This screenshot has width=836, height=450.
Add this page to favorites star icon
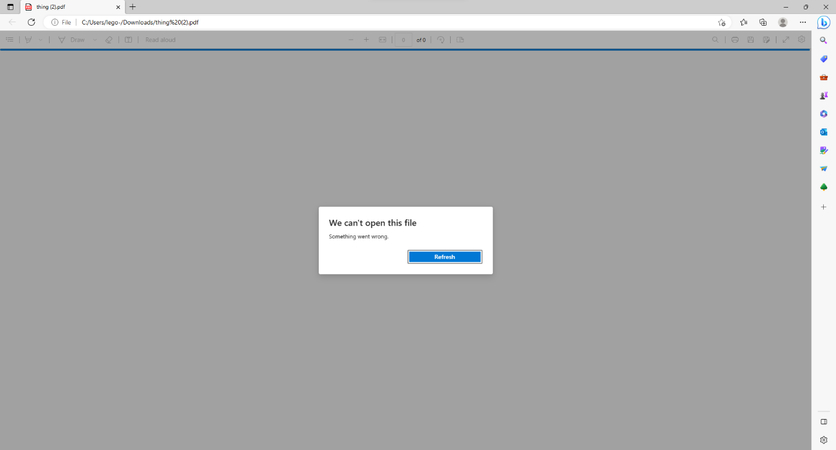(x=721, y=22)
